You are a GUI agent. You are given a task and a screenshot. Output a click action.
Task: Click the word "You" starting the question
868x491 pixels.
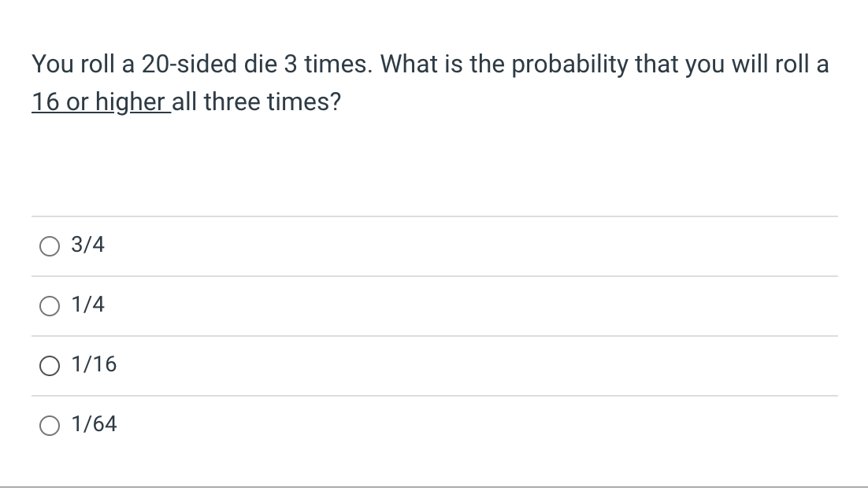point(53,65)
